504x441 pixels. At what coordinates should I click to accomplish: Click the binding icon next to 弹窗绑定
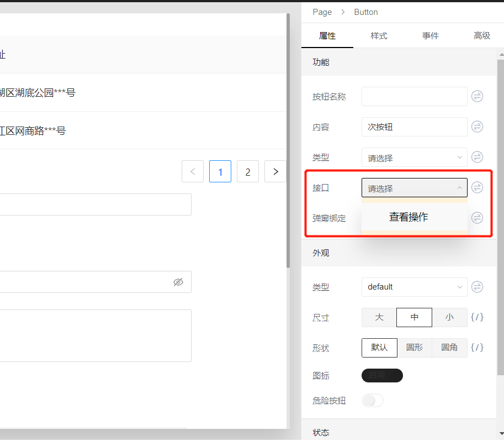[477, 218]
